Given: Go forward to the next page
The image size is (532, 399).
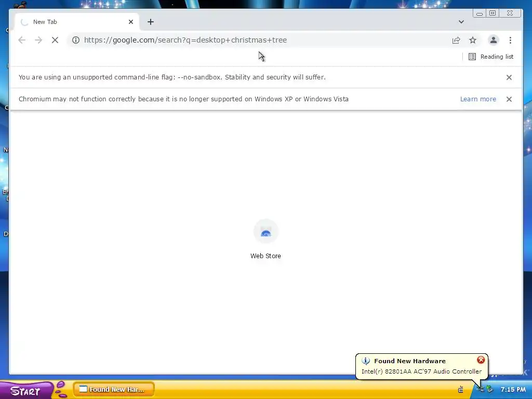Looking at the screenshot, I should tap(38, 40).
